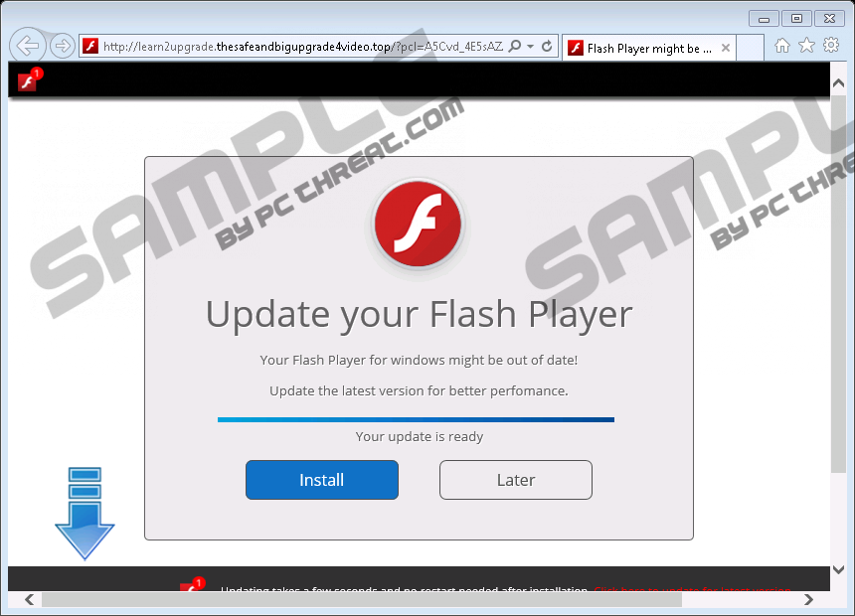The width and height of the screenshot is (855, 616).
Task: Click the browser Forward arrow button
Action: point(63,46)
